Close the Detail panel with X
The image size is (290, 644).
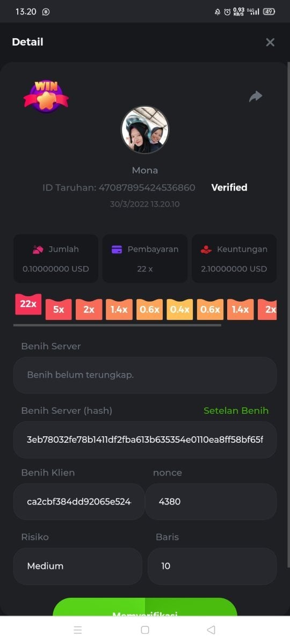(270, 42)
